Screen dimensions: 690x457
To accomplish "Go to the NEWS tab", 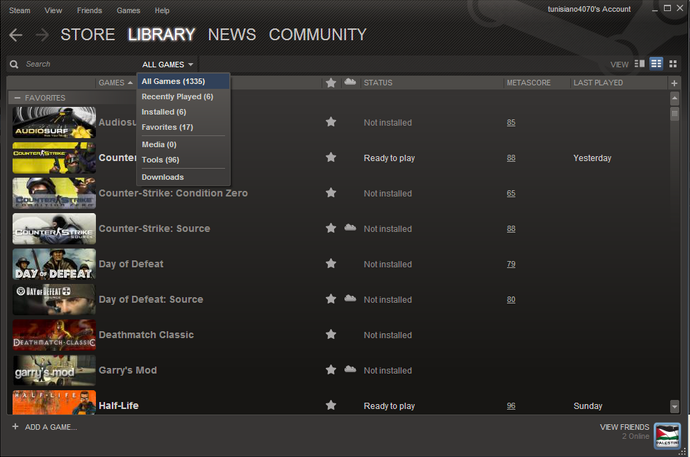I will click(x=232, y=35).
